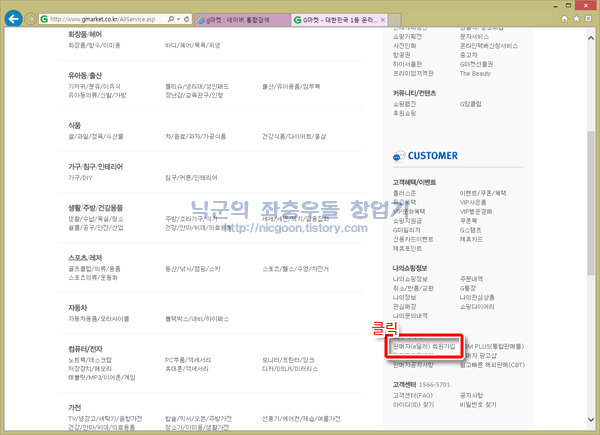Open 바디/헤어/목욕/위생 subcategory
Screen dimensions: 600x435
192,45
